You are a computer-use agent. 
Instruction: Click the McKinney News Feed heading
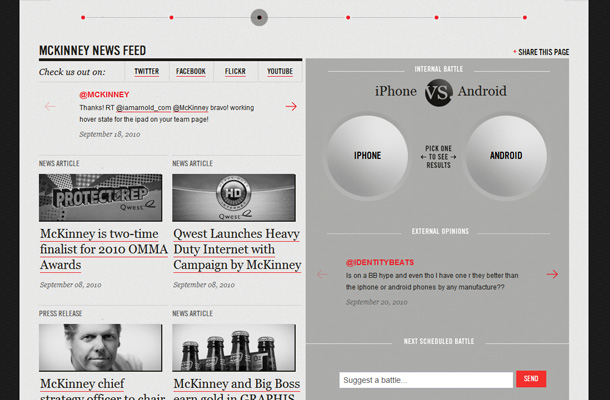[93, 51]
